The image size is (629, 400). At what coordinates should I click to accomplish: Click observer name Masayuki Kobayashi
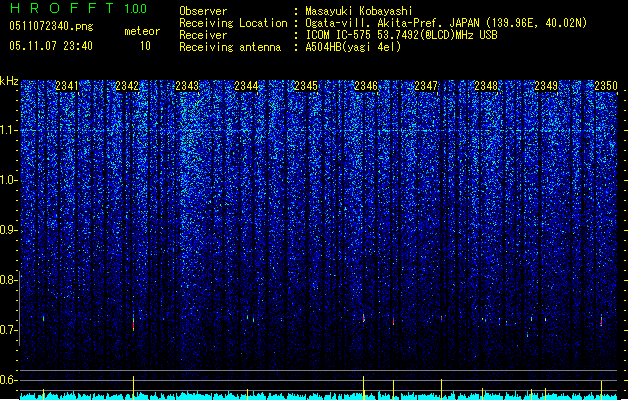tap(359, 11)
